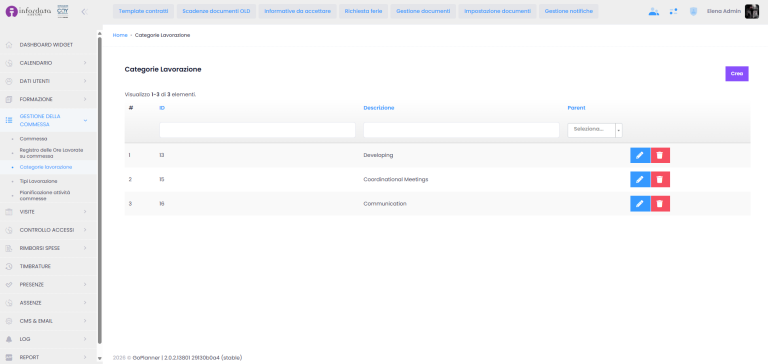
Task: Click the Timbrature clock icon
Action: click(x=9, y=267)
